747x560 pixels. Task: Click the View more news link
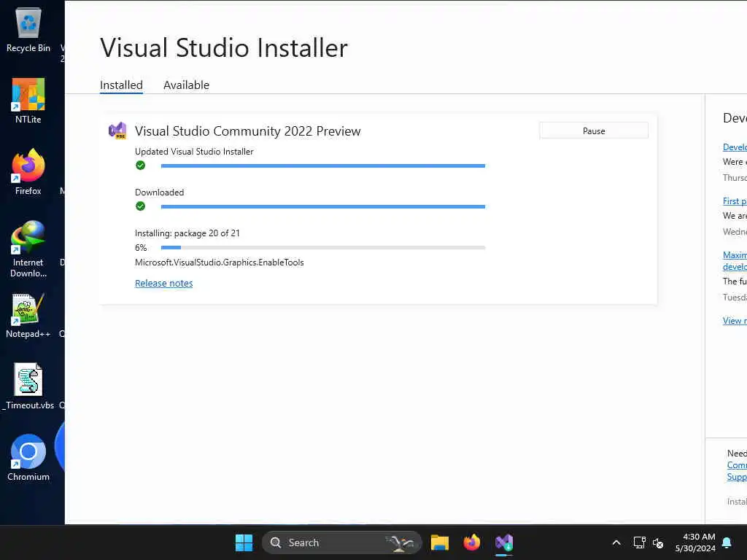(x=735, y=321)
